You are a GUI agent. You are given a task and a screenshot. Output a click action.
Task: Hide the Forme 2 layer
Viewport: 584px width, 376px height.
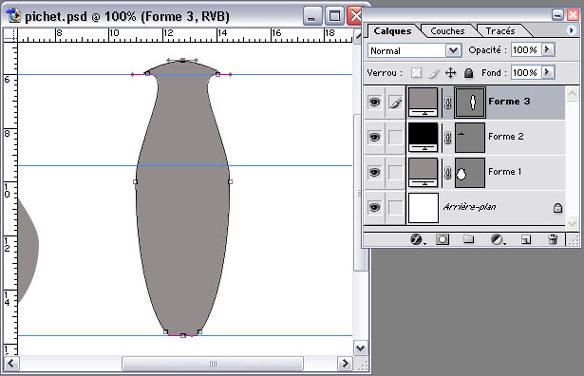point(374,137)
